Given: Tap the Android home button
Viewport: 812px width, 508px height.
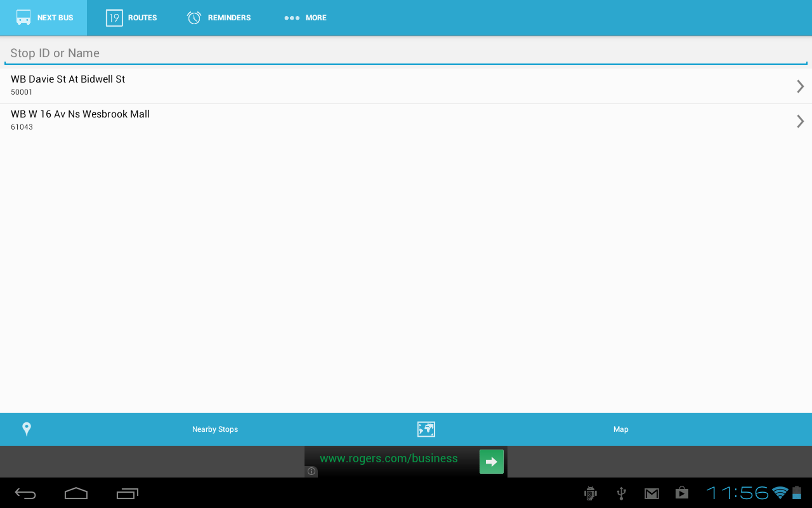Looking at the screenshot, I should click(76, 493).
